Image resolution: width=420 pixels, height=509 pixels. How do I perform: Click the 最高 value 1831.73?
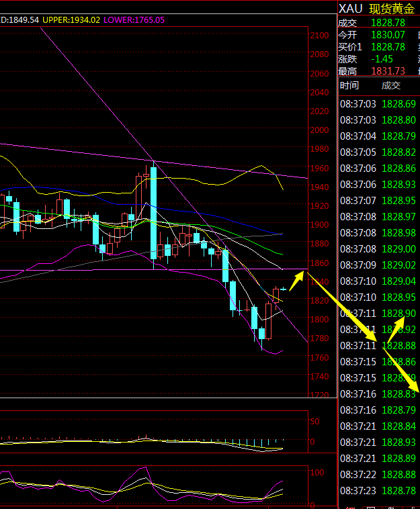(x=390, y=71)
